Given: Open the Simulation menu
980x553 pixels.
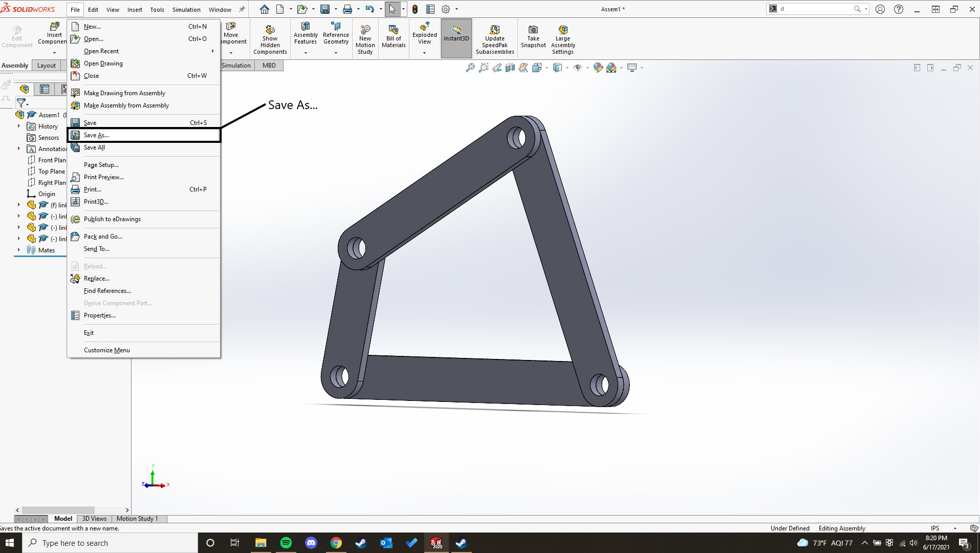Looking at the screenshot, I should pyautogui.click(x=186, y=9).
